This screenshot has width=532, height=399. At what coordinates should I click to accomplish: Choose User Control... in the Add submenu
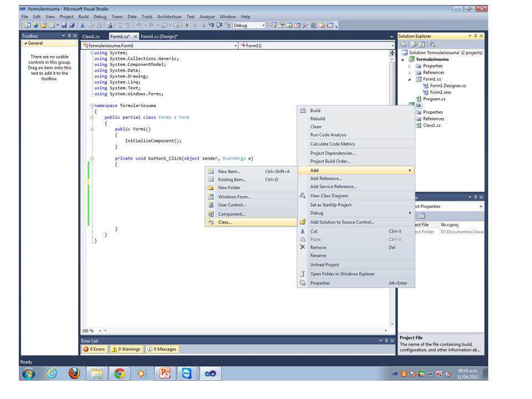point(251,205)
